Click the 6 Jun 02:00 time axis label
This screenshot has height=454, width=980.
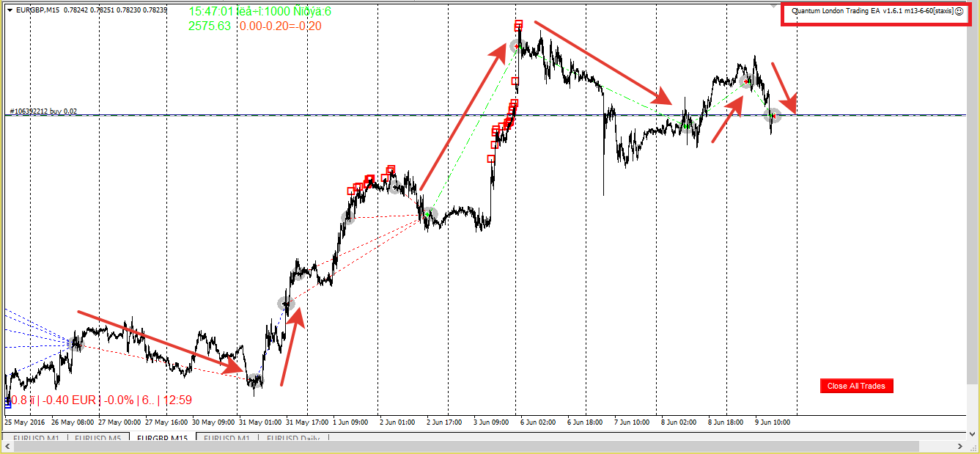pyautogui.click(x=537, y=422)
